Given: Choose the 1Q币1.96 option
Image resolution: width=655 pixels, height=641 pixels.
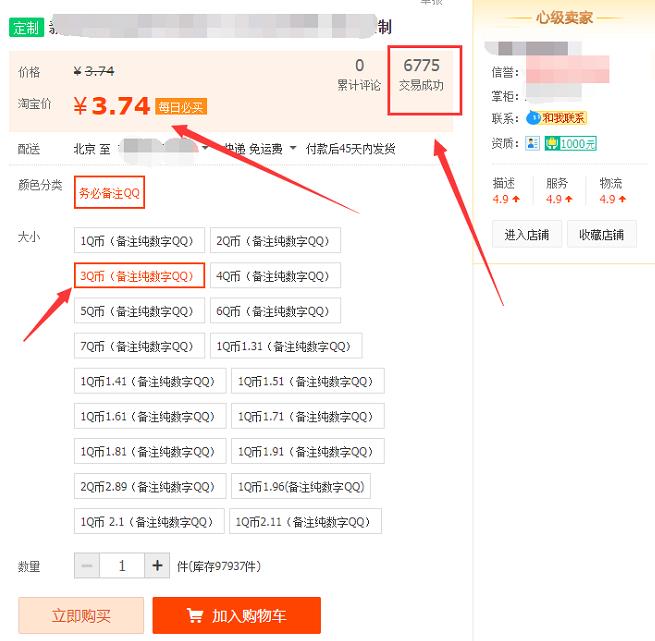Looking at the screenshot, I should (301, 486).
